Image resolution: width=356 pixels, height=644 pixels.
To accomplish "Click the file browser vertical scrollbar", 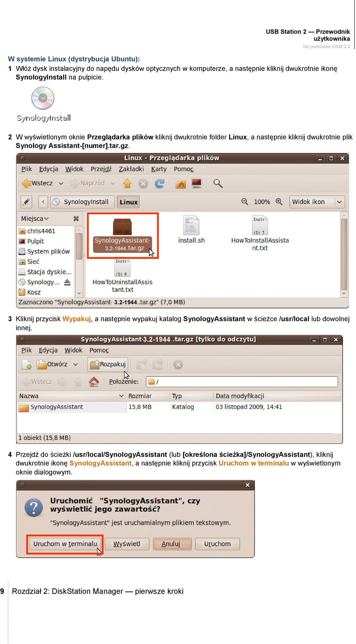I will point(344,254).
